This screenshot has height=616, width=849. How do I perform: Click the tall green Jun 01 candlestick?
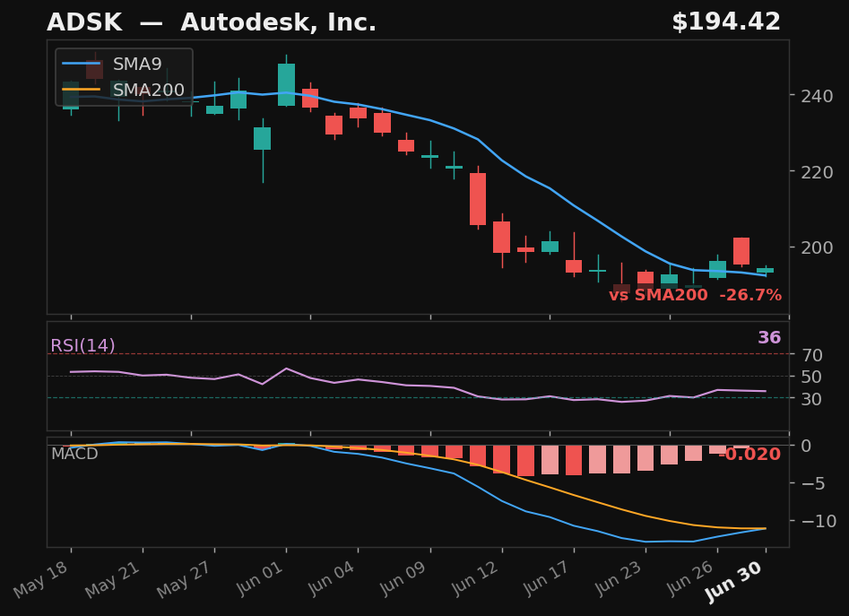click(x=286, y=84)
